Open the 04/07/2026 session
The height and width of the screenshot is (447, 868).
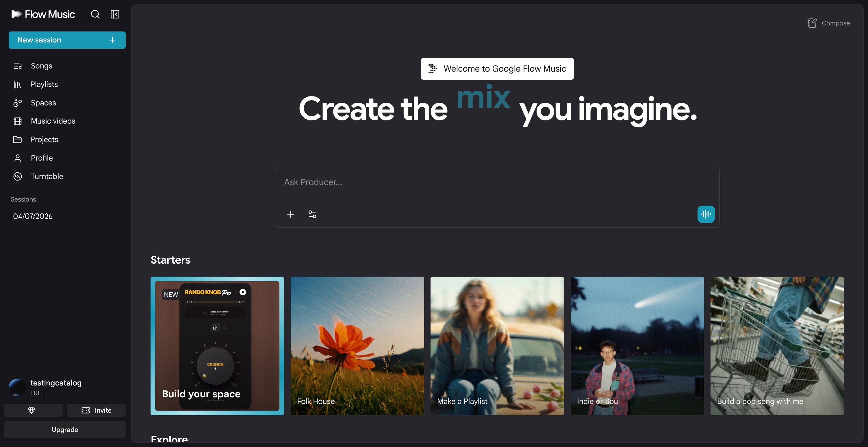click(33, 216)
